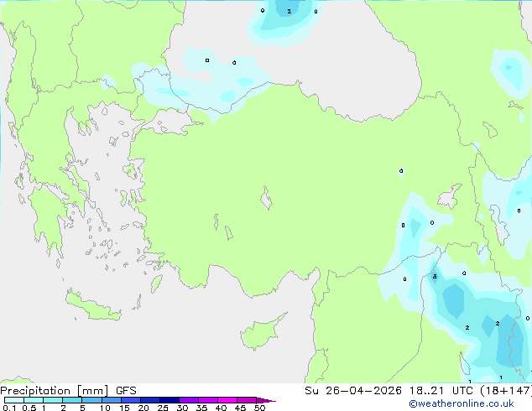Select the 'Precipitation [mm]' title text
This screenshot has height=411, width=532.
pyautogui.click(x=55, y=391)
